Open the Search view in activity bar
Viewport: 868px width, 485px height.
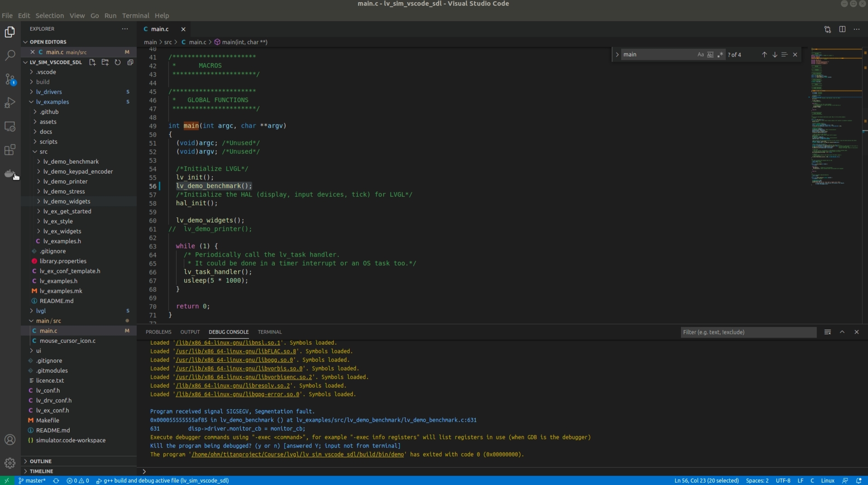pos(10,56)
